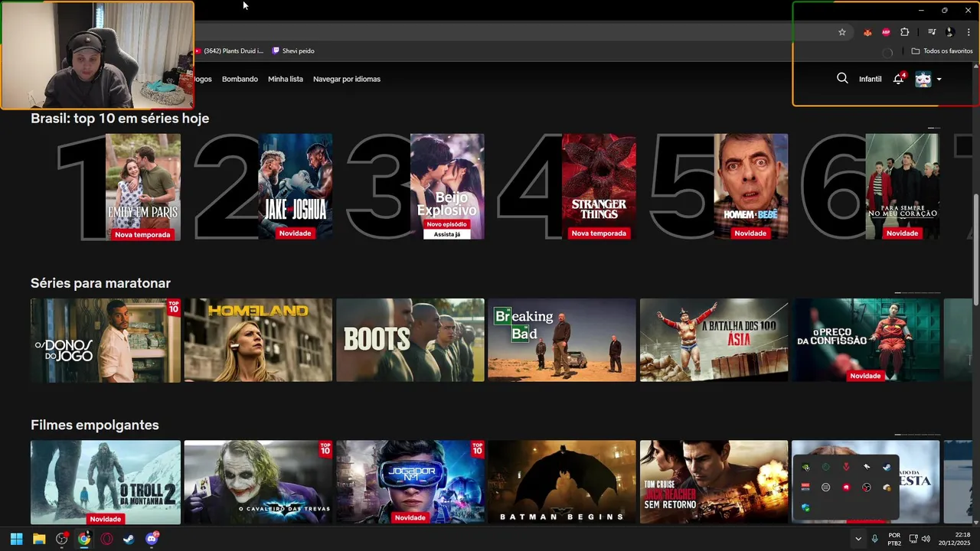Open the Chrome extensions puzzle icon

pos(905,32)
